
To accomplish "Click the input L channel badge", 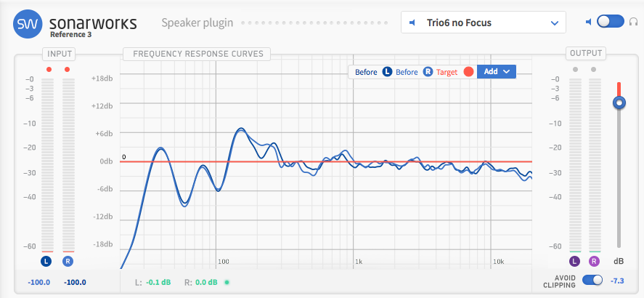I will click(48, 261).
